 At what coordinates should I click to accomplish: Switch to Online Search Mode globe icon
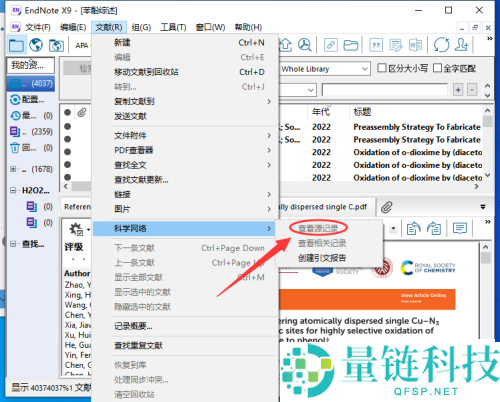pos(36,45)
